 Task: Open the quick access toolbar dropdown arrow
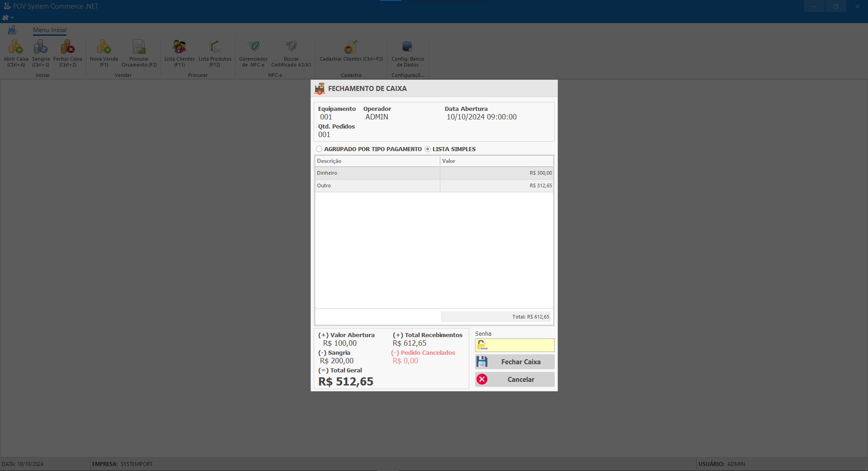click(12, 18)
